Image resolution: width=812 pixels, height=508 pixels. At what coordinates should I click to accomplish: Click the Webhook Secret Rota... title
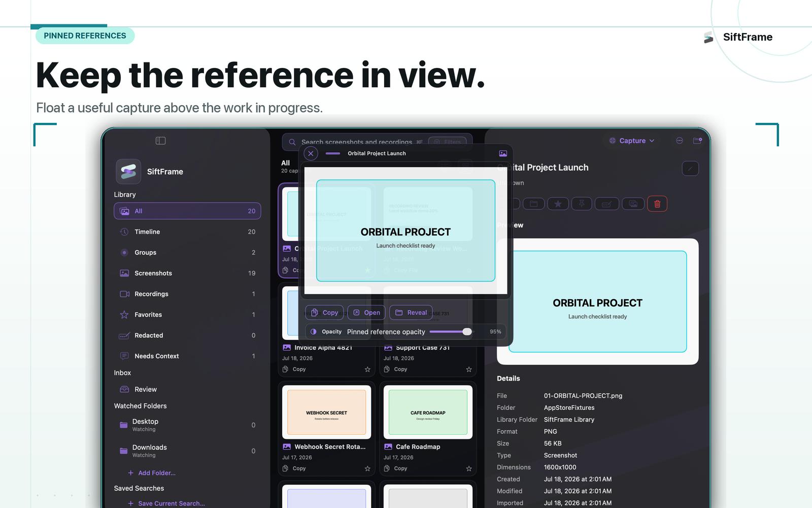330,447
